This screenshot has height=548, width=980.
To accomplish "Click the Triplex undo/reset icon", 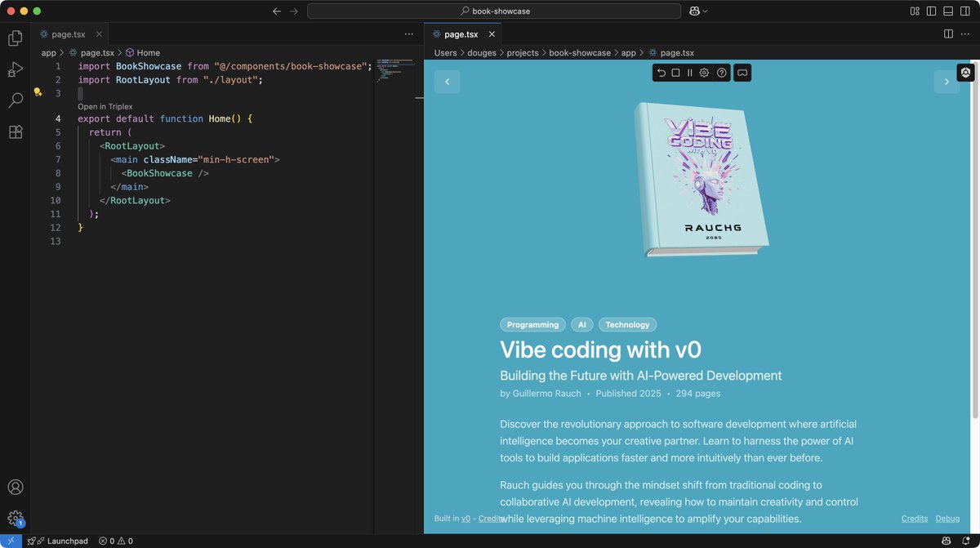I will click(x=661, y=73).
